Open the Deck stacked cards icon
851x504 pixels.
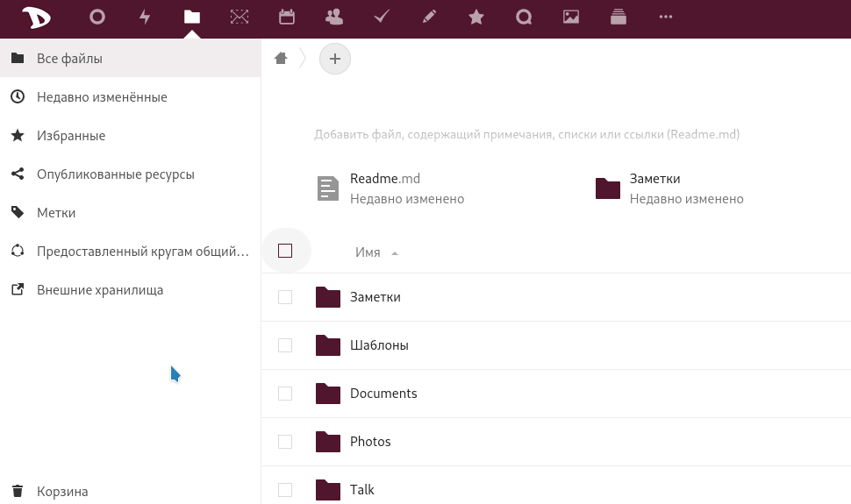(619, 17)
